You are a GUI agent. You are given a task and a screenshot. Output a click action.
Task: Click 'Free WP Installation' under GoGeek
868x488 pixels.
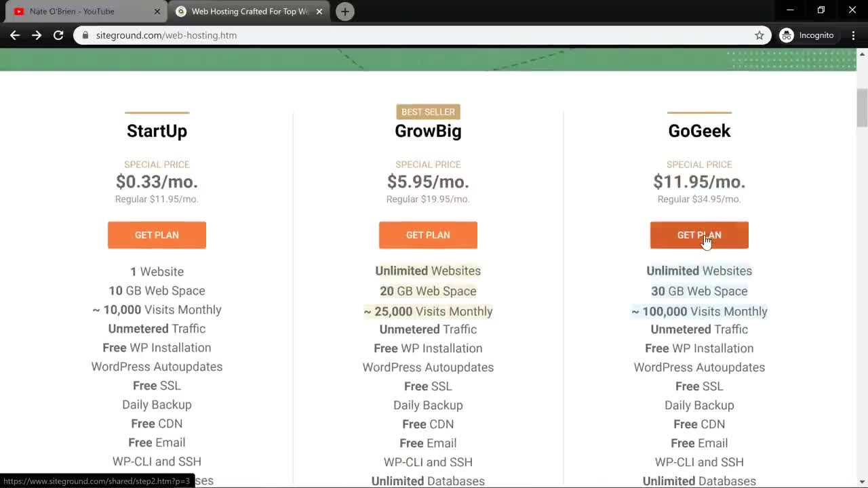pyautogui.click(x=699, y=348)
